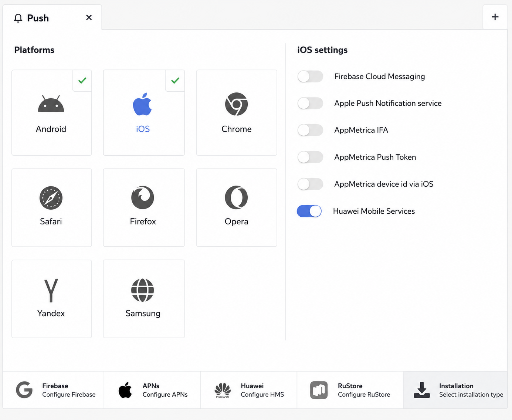The image size is (512, 420).
Task: Open Configure HMS section
Action: [x=249, y=390]
